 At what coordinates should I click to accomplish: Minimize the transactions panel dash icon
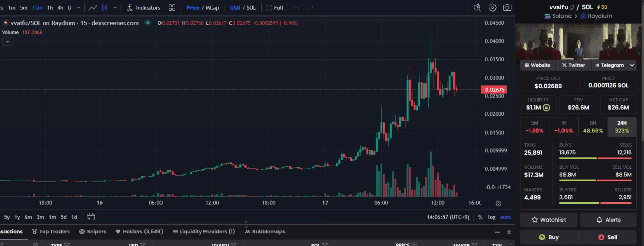click(x=497, y=232)
